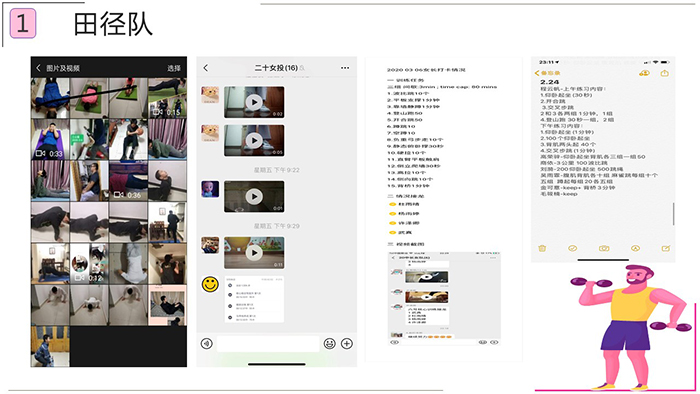Switch to voice input in the chat bar
This screenshot has height=394, width=700.
pyautogui.click(x=206, y=344)
